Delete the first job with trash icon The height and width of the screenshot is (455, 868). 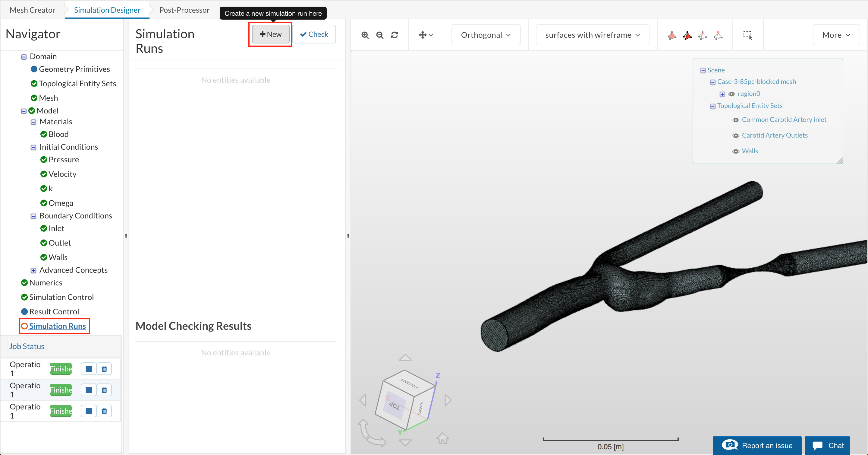104,369
